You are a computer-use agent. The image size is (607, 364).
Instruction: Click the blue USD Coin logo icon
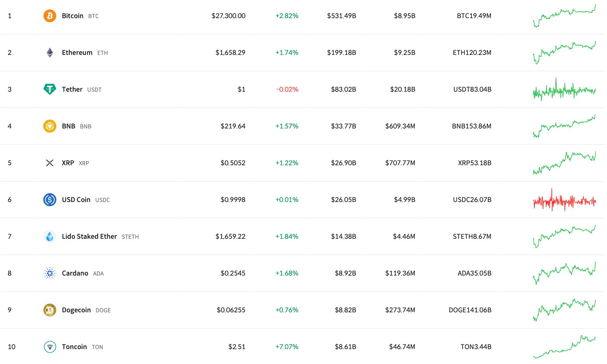coord(50,200)
